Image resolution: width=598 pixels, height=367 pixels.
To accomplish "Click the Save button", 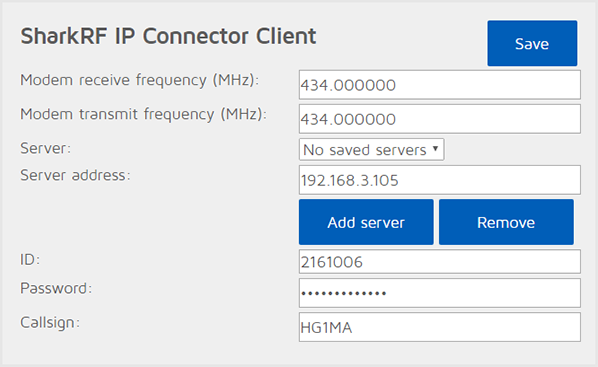I will pyautogui.click(x=532, y=43).
